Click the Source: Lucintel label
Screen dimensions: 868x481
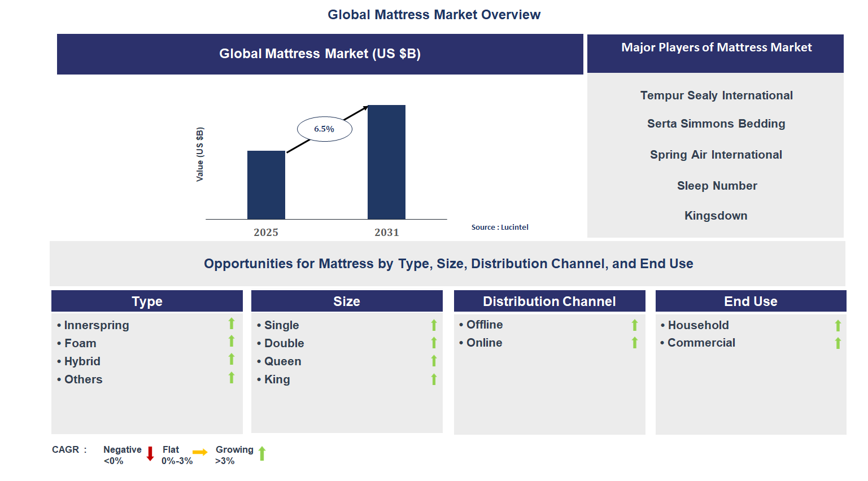(x=500, y=227)
